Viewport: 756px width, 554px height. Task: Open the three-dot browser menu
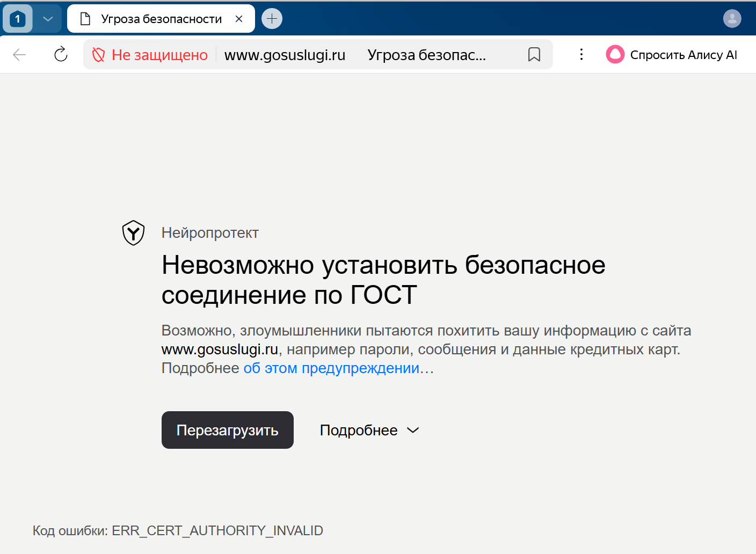[581, 54]
